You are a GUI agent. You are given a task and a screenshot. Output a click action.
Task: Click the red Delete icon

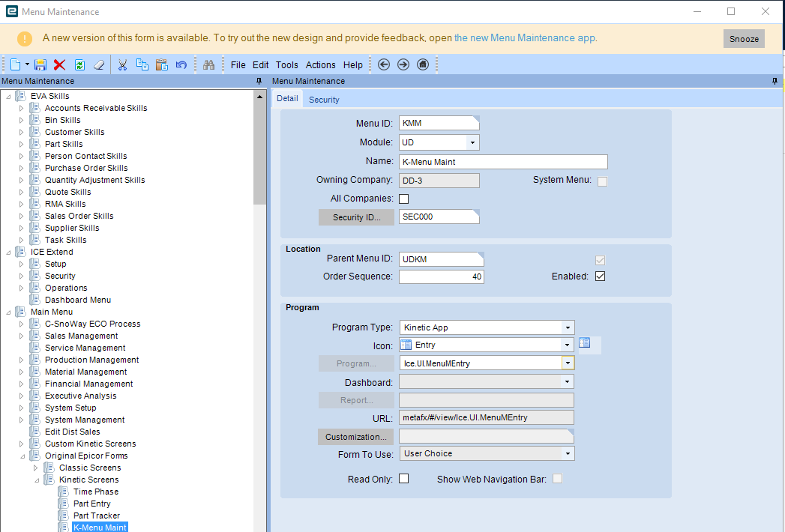coord(60,65)
